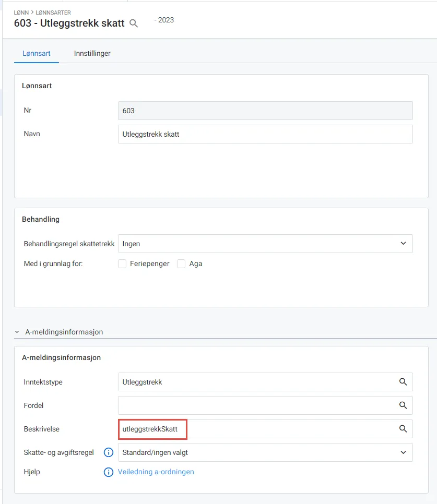Click the search icon beside the lønnsart title
This screenshot has width=437, height=504.
point(134,23)
